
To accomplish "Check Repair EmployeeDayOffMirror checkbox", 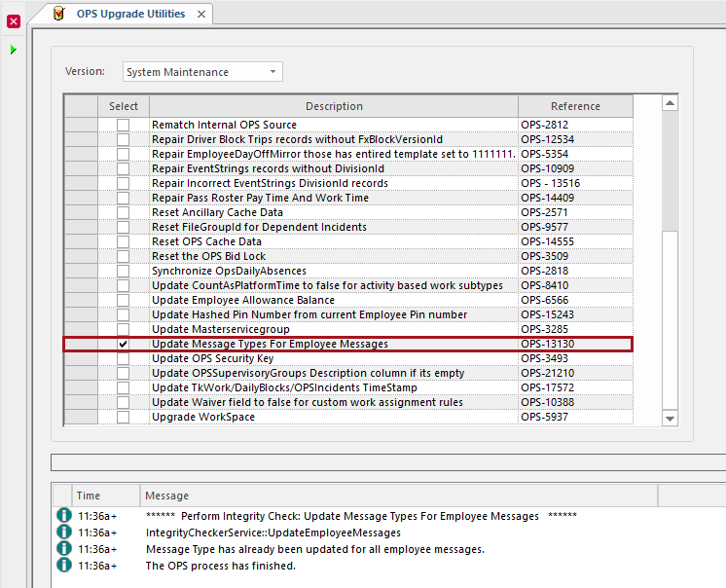I will pyautogui.click(x=124, y=154).
